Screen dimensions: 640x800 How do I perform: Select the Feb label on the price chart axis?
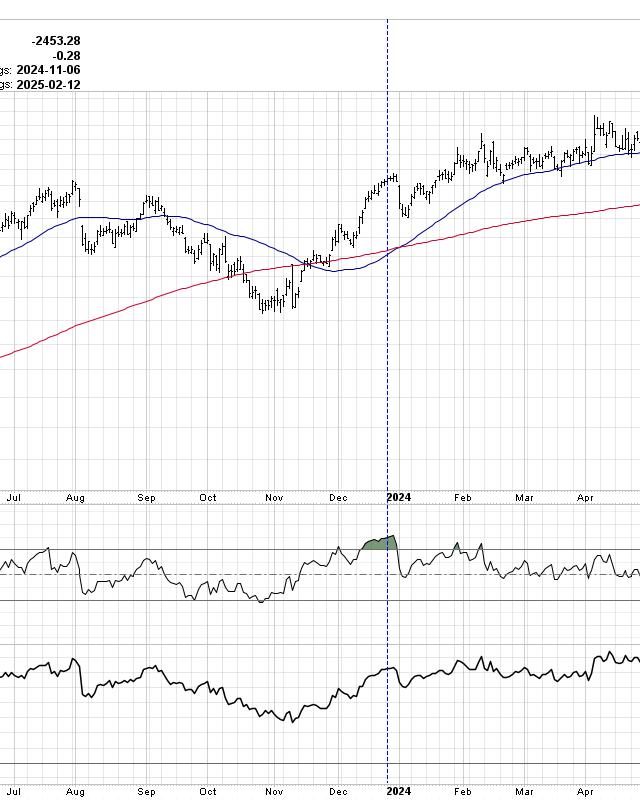(462, 496)
